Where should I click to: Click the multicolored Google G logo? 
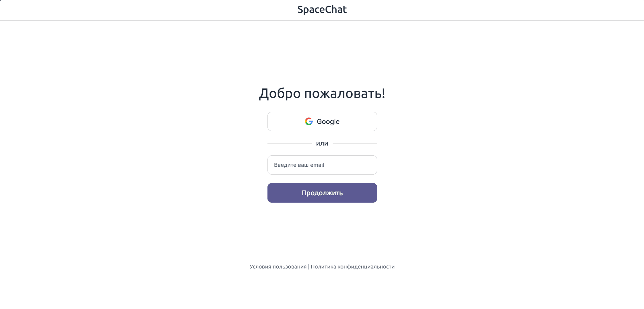point(309,122)
